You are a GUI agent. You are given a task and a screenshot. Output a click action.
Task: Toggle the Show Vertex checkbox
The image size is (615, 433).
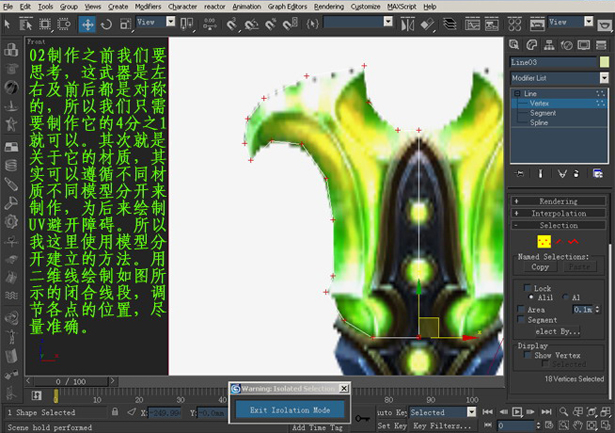coord(528,355)
